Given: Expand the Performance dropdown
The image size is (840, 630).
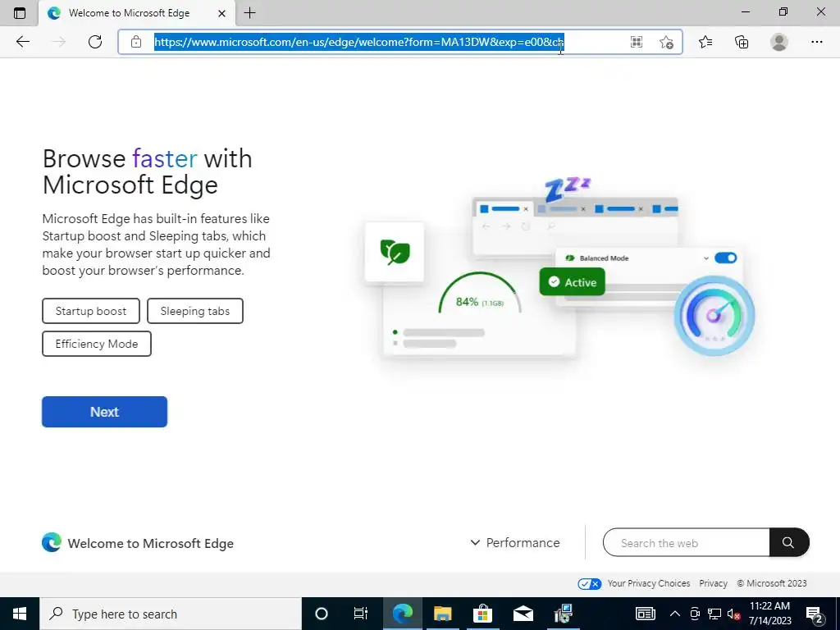Looking at the screenshot, I should (515, 543).
